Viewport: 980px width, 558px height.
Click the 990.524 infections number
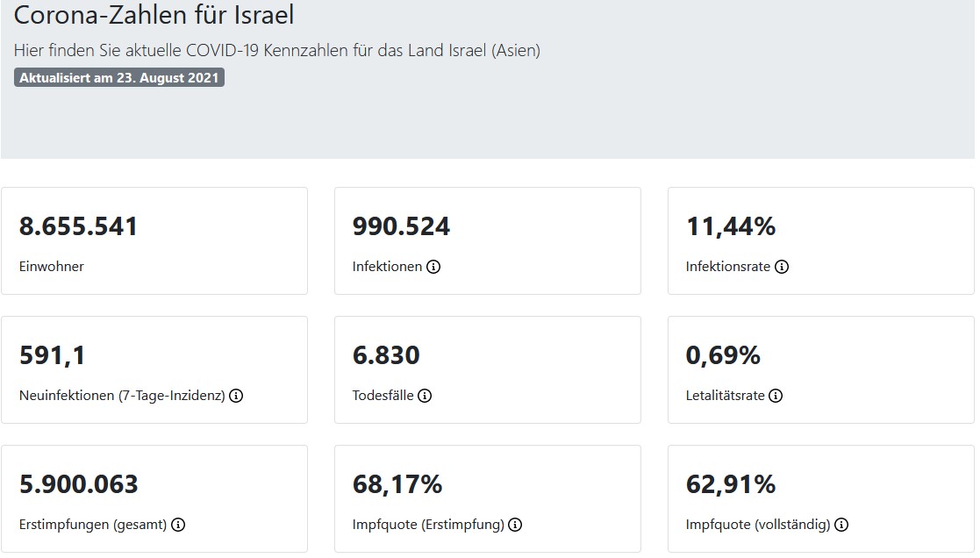[401, 226]
